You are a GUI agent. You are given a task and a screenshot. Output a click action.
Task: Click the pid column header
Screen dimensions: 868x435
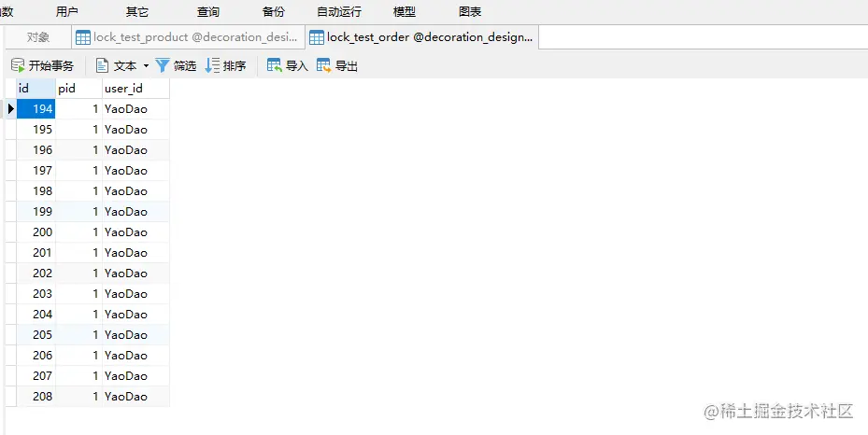coord(78,89)
